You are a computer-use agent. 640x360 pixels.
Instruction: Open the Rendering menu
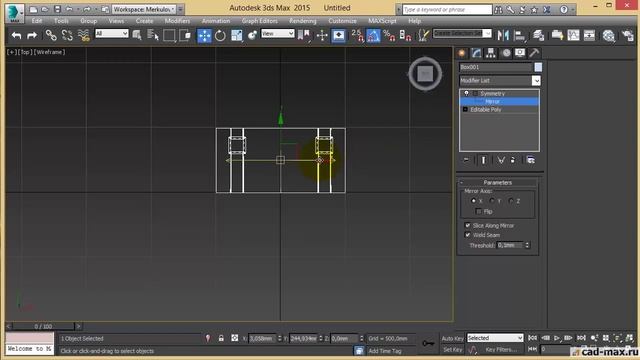tap(302, 21)
